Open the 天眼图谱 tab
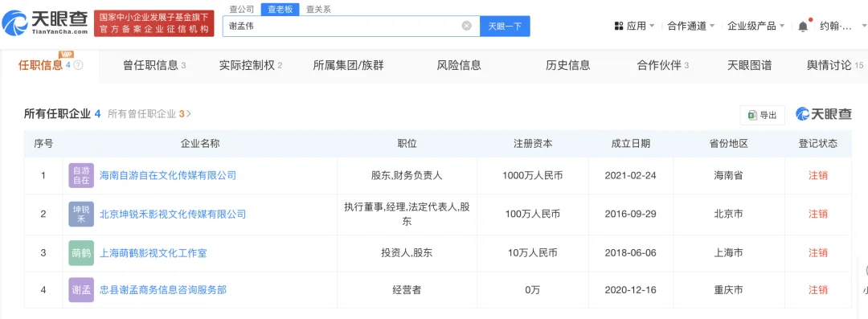868x319 pixels. coord(749,65)
